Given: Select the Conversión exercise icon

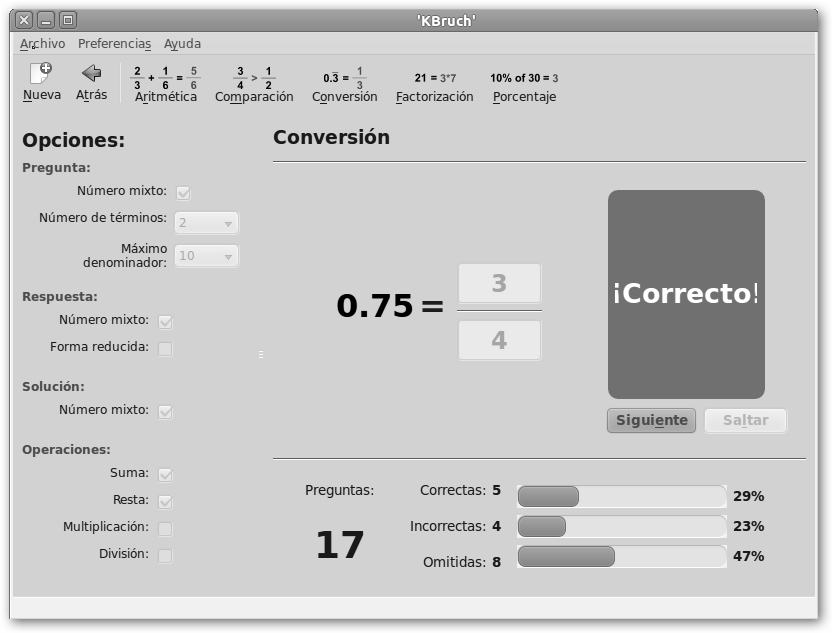Looking at the screenshot, I should pos(344,77).
